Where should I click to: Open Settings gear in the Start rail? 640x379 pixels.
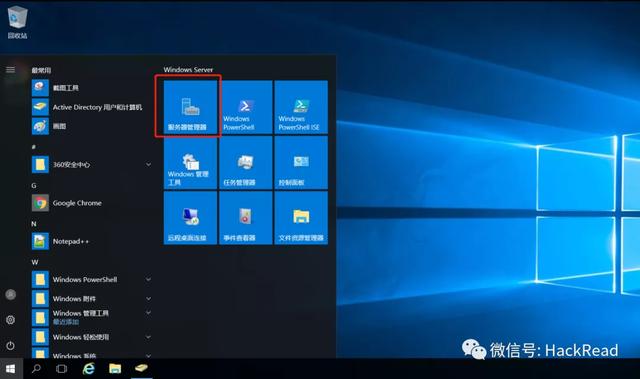(11, 320)
